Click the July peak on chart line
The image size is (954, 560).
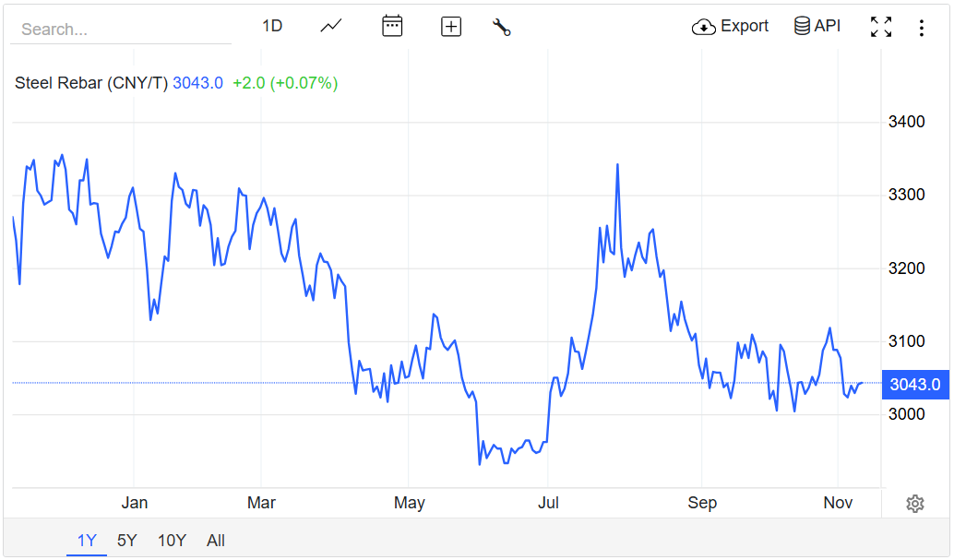pyautogui.click(x=617, y=166)
